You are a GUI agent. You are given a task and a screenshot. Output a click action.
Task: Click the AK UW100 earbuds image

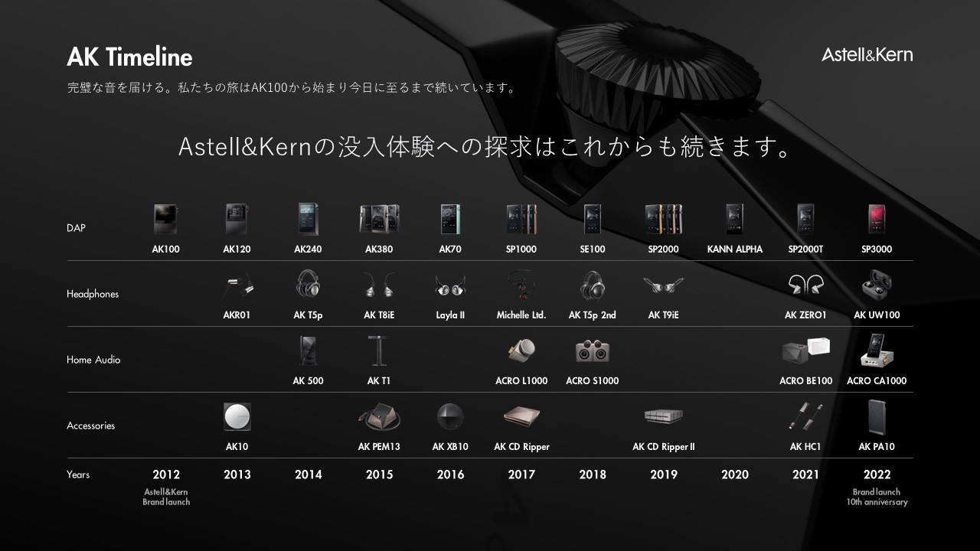click(877, 286)
